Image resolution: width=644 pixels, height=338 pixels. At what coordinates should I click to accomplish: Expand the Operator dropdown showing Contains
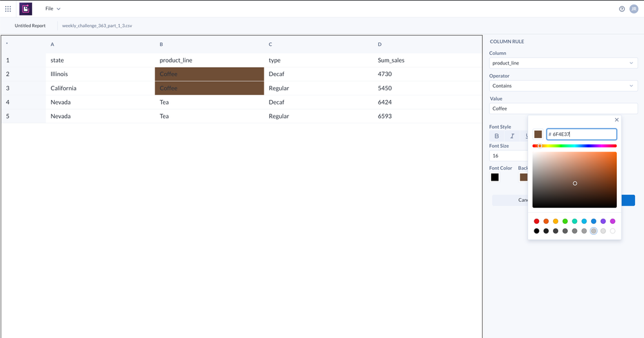[563, 86]
